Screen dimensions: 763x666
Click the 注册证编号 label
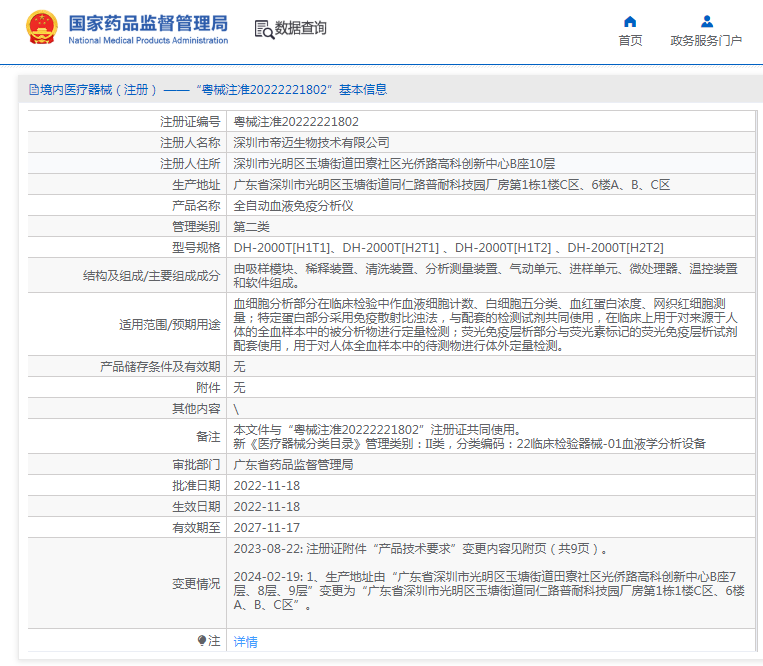pos(190,122)
